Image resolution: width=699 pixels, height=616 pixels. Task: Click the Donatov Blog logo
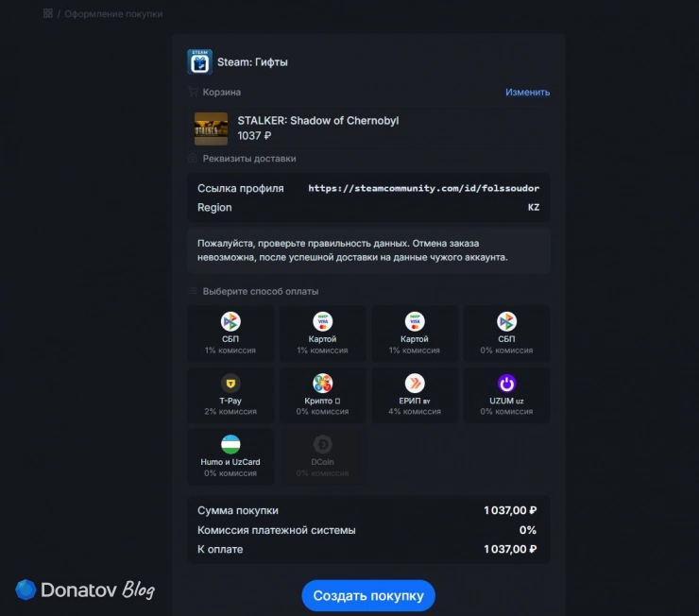[85, 590]
